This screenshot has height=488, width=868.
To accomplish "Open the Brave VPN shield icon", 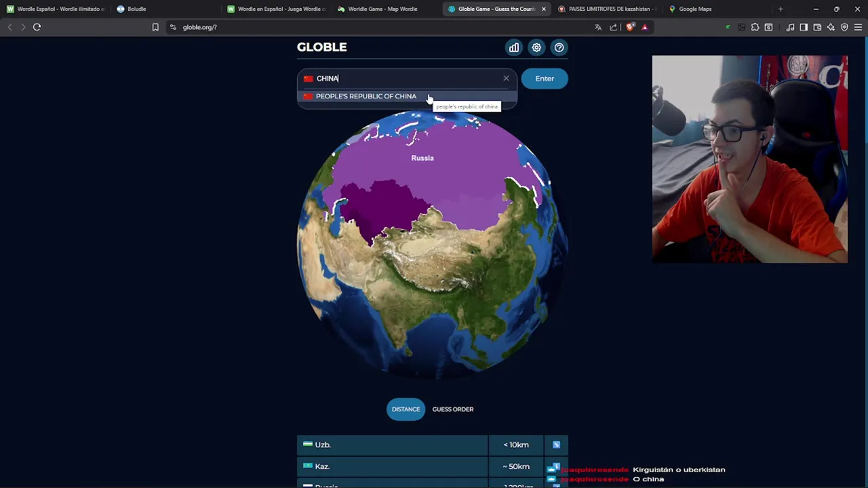I will [x=844, y=27].
